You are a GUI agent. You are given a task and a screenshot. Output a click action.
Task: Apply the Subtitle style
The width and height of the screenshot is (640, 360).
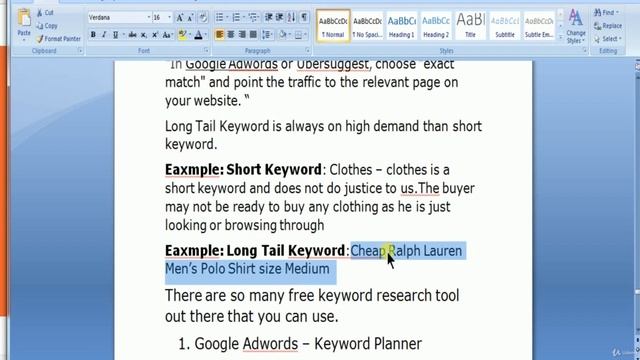pos(505,26)
